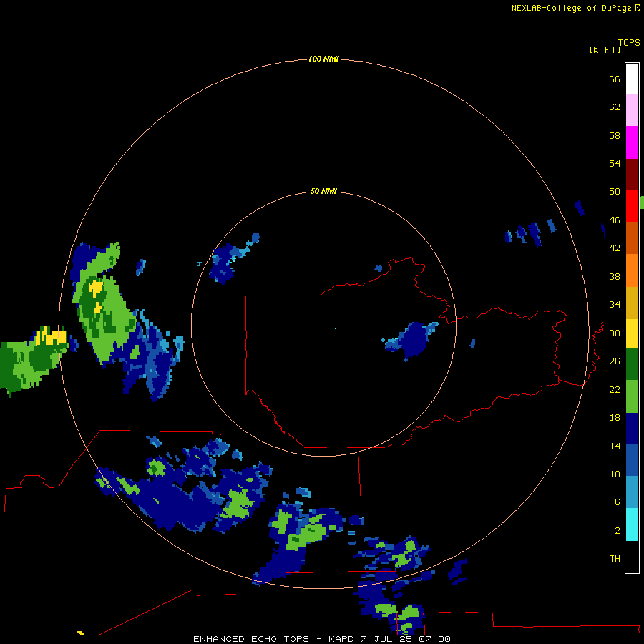Click the dark green 26 color swatch
Viewport: 644px width, 644px height.
632,364
